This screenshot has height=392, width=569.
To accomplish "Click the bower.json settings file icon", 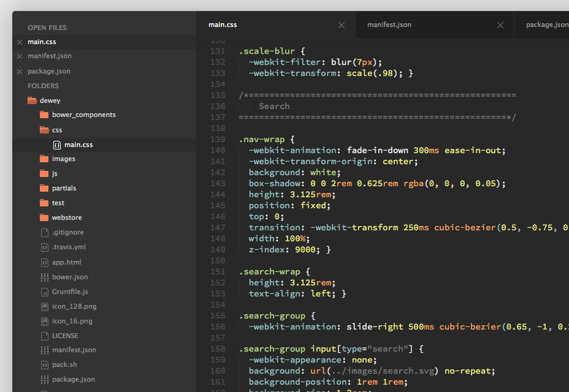I will tap(44, 277).
